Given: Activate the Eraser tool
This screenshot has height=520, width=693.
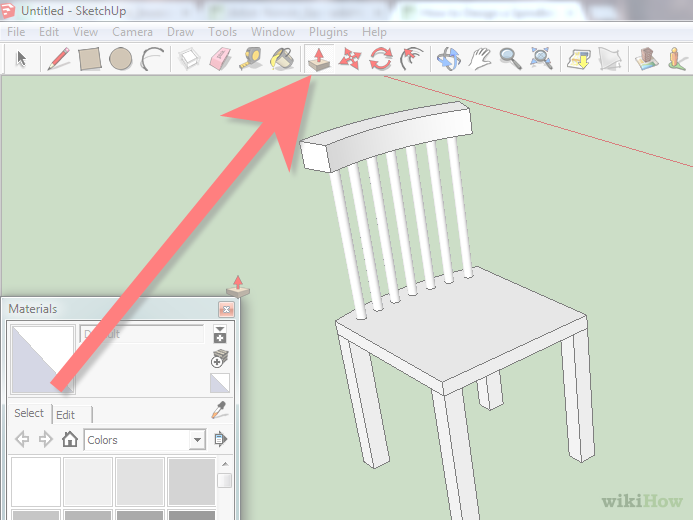Looking at the screenshot, I should coord(221,59).
